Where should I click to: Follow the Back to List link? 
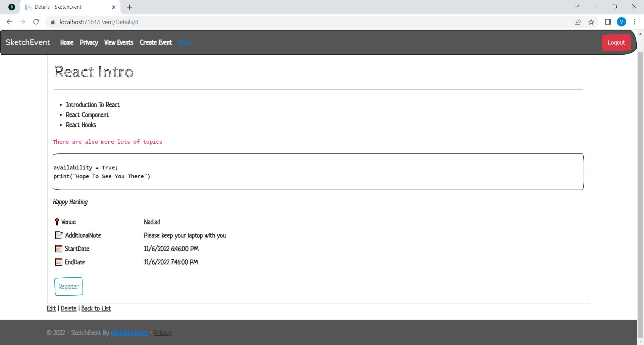(96, 308)
